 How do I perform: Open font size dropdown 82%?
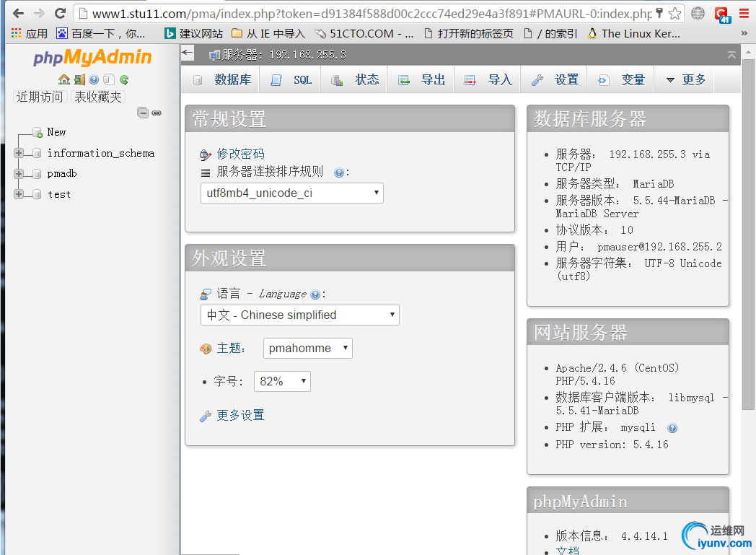282,381
